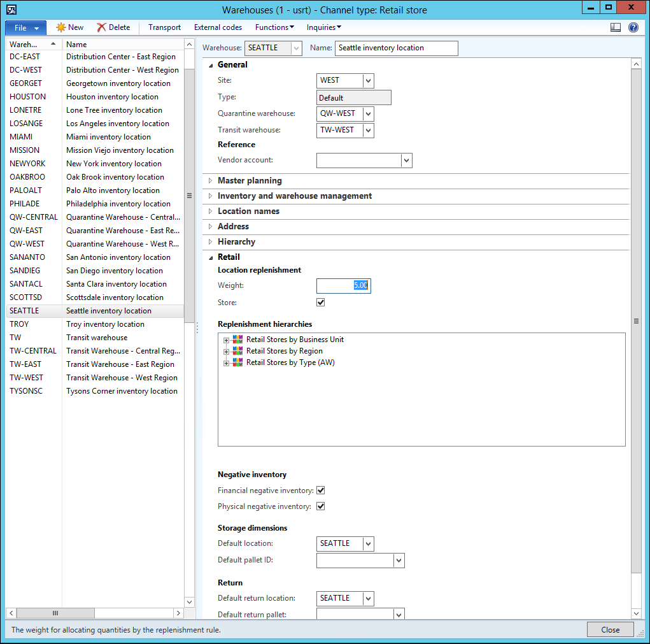Open the Site dropdown
This screenshot has height=644, width=650.
(368, 80)
